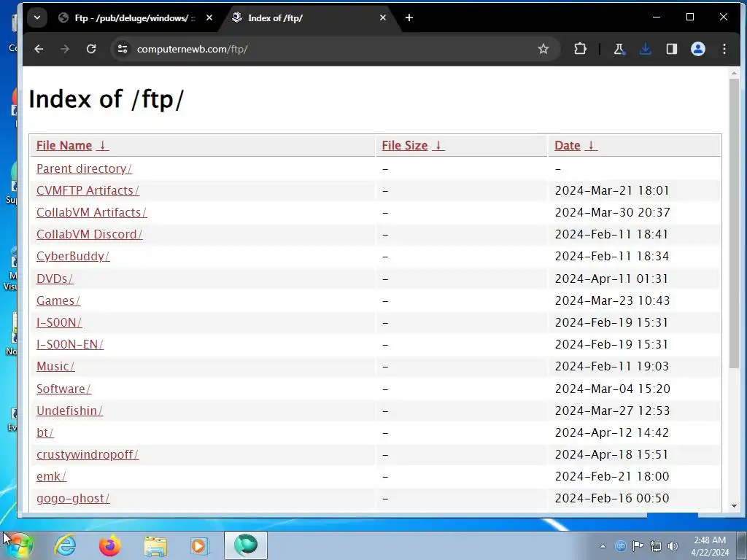747x560 pixels.
Task: Click the forward navigation arrow
Action: click(65, 49)
